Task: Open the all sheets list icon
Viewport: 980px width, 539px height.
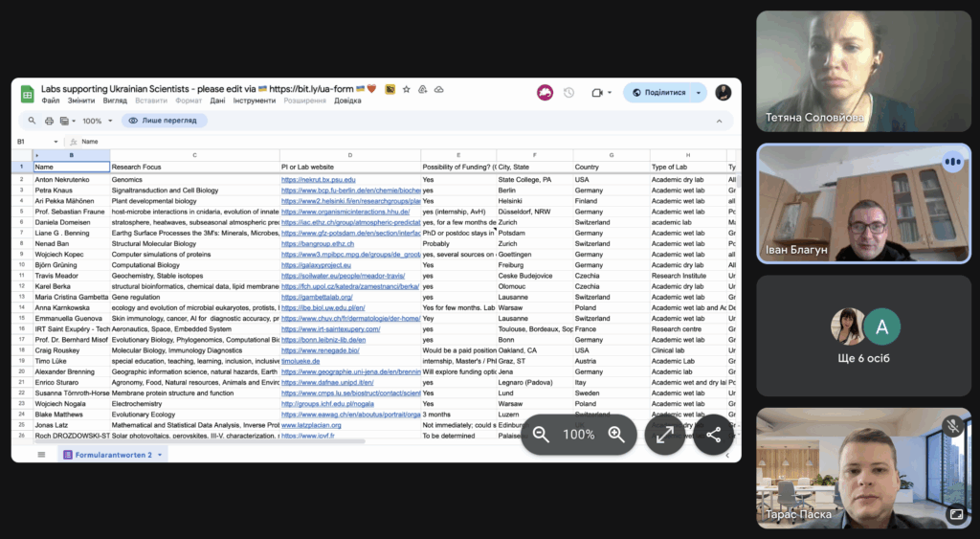Action: [41, 455]
